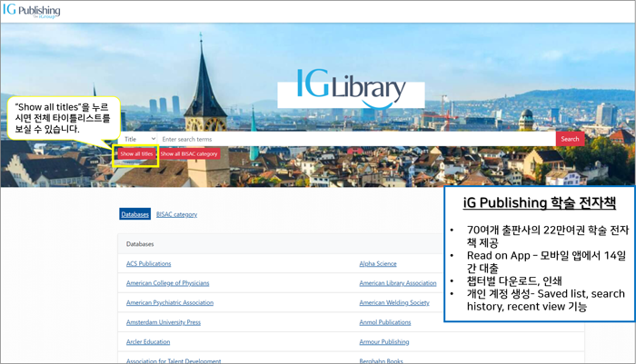Open the Title search-type dropdown
636x364 pixels.
[139, 139]
